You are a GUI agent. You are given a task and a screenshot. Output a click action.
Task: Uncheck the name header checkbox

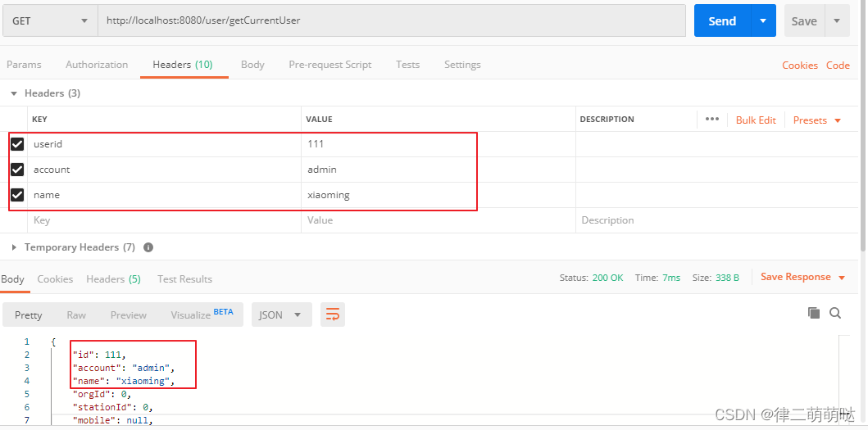tap(18, 195)
